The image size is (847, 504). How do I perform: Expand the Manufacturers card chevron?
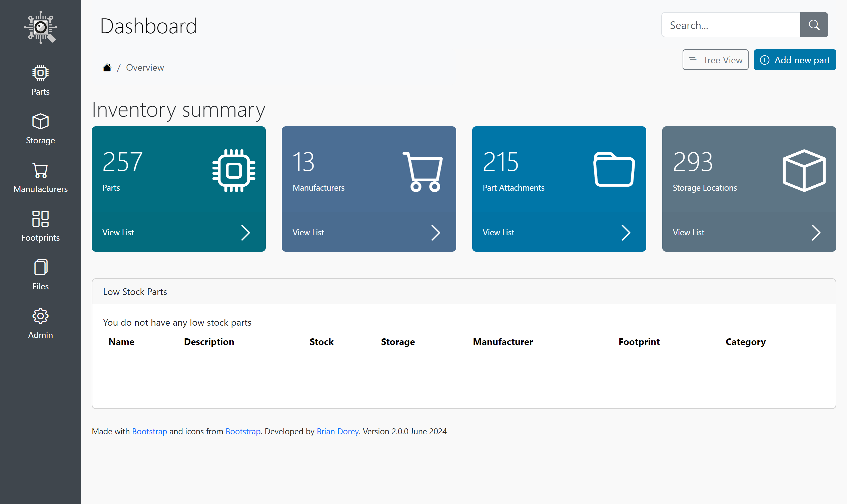pyautogui.click(x=437, y=232)
